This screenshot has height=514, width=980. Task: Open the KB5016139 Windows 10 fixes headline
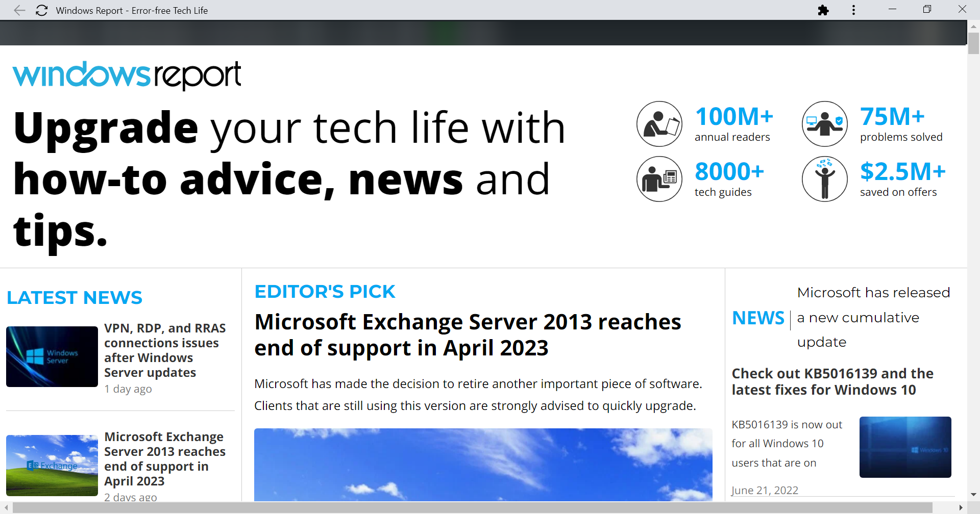[x=832, y=381]
